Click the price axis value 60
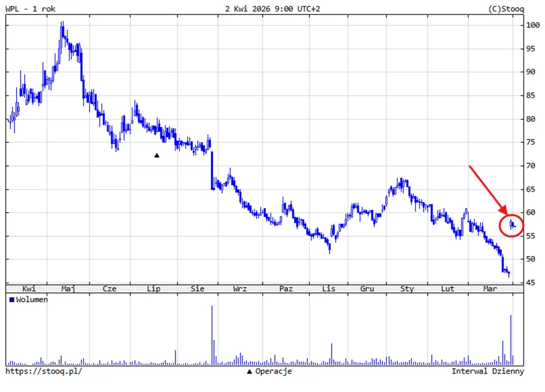545x392 pixels. (x=531, y=212)
